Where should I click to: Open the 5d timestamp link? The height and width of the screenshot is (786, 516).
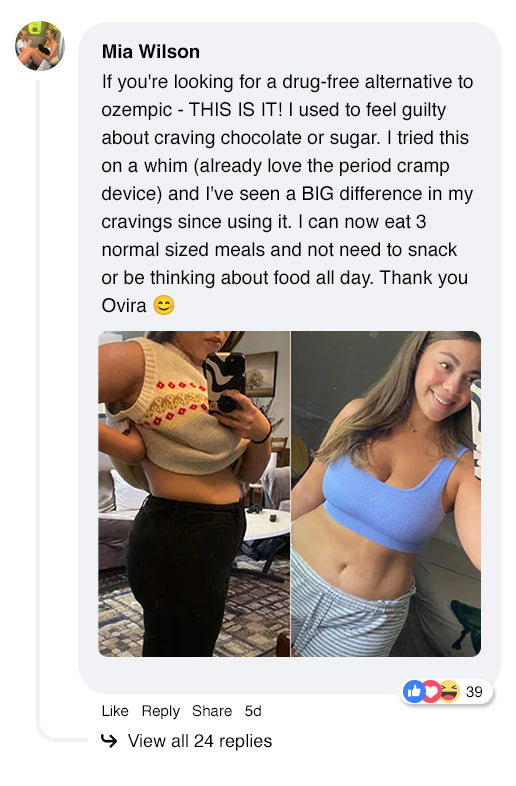point(253,711)
